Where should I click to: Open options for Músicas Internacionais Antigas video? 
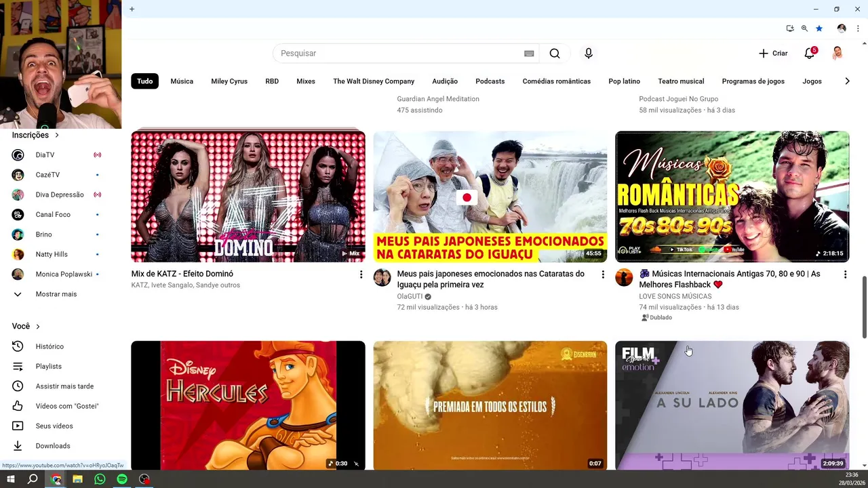(845, 274)
